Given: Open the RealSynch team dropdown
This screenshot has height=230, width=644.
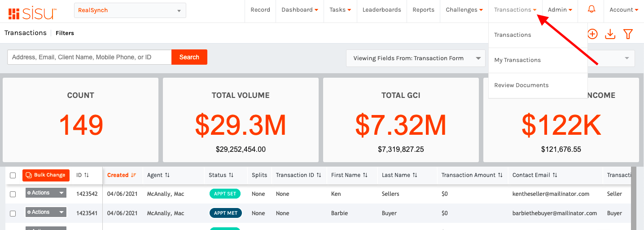Looking at the screenshot, I should click(130, 10).
